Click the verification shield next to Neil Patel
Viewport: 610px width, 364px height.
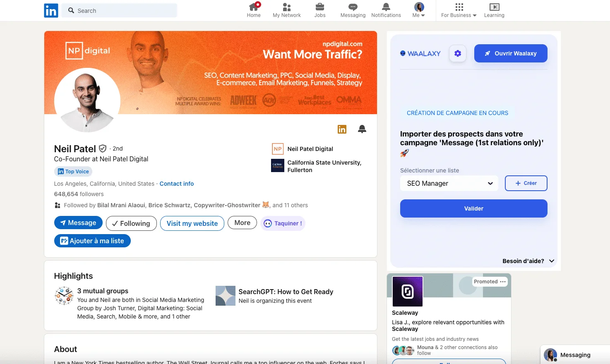click(103, 148)
